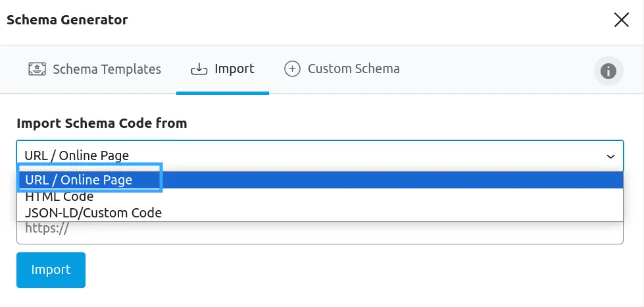This screenshot has height=307, width=644.
Task: Click the blue Import button
Action: pyautogui.click(x=51, y=270)
